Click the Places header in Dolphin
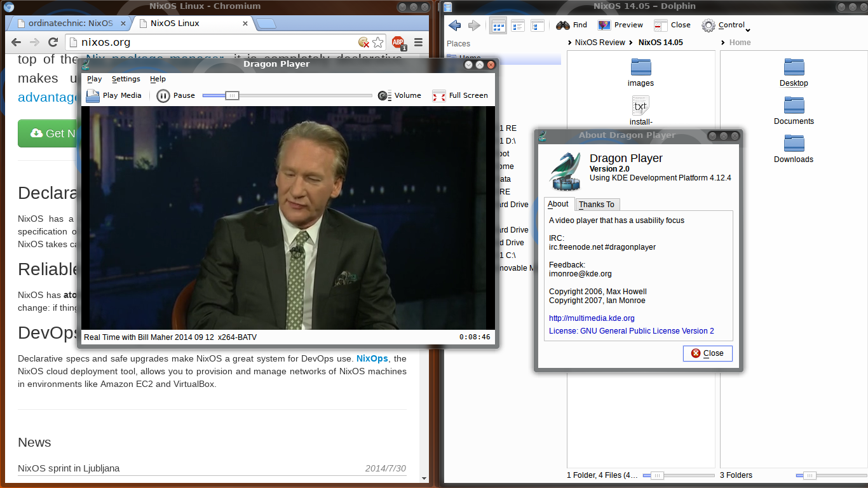Screen dimensions: 868x488 coord(458,44)
